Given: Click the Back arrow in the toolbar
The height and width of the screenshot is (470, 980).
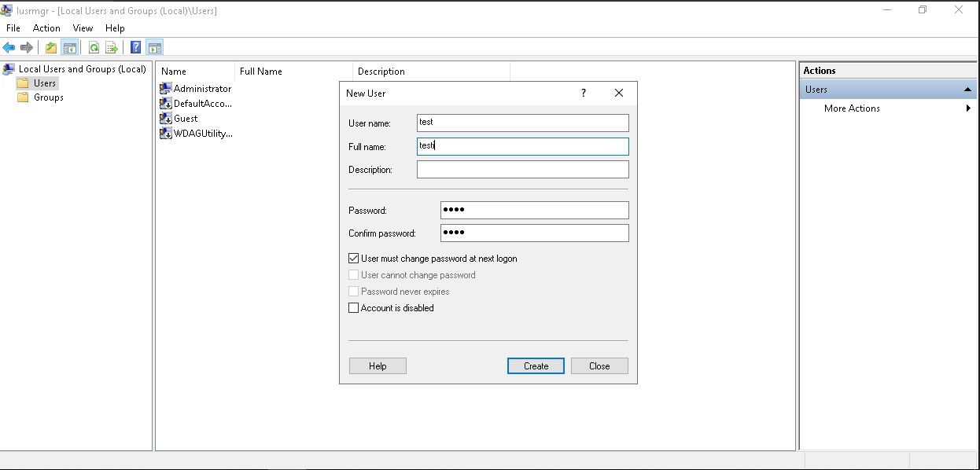Looking at the screenshot, I should point(9,47).
